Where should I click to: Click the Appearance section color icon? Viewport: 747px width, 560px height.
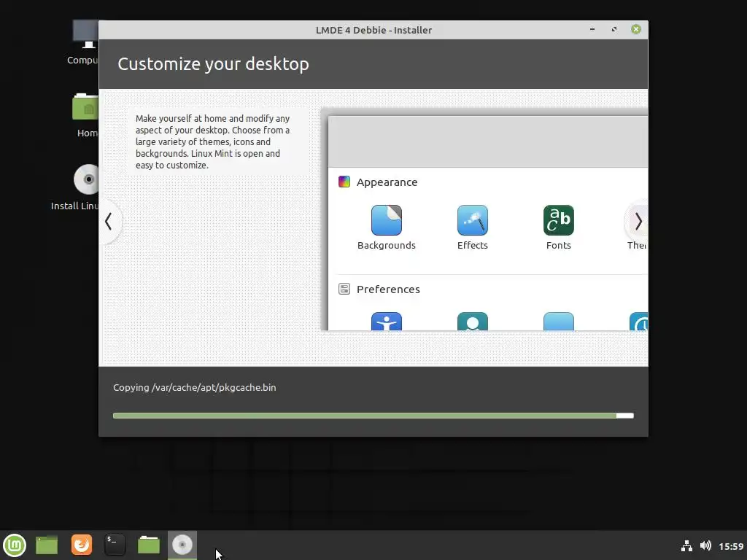click(x=344, y=182)
